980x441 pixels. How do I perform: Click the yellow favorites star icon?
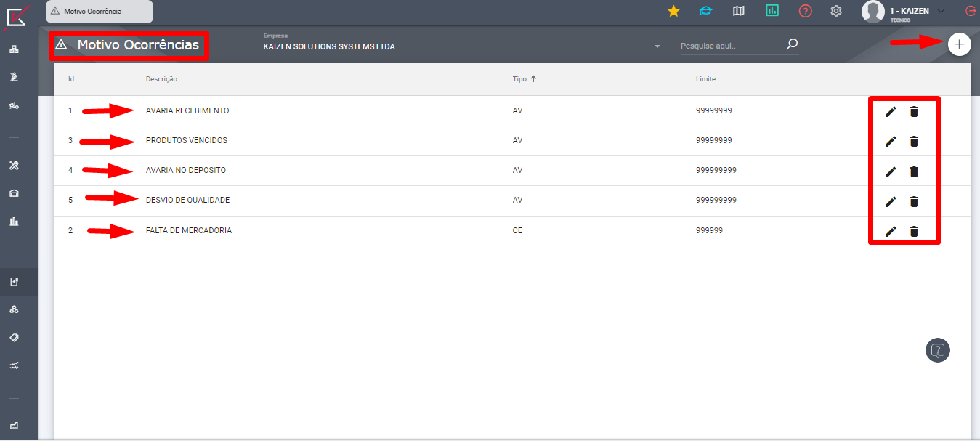(x=673, y=11)
